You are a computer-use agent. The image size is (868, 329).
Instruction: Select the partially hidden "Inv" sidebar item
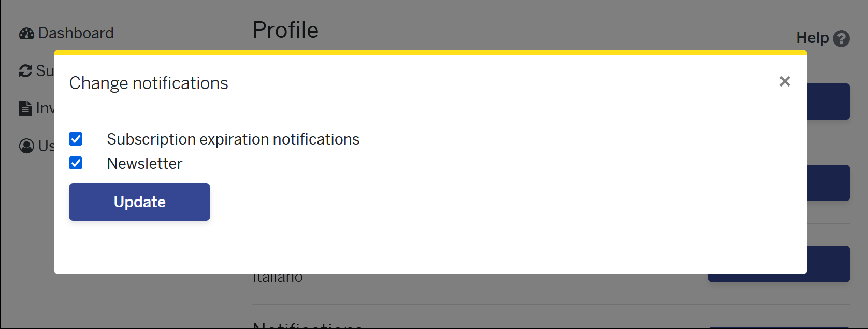tap(44, 108)
